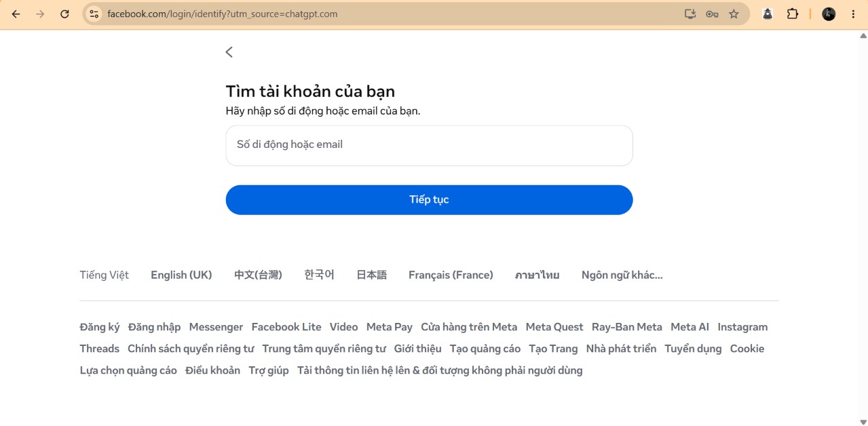Switch language to 日本語
This screenshot has width=868, height=426.
pyautogui.click(x=371, y=275)
